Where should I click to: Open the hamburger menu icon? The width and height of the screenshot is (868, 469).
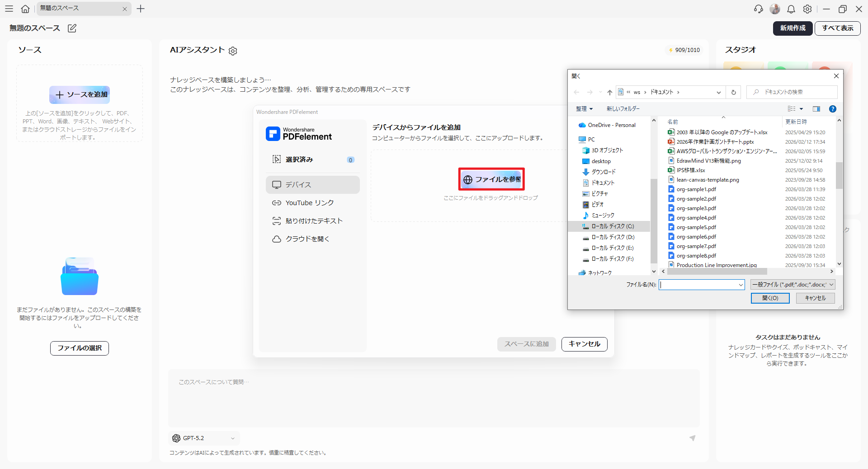pos(9,9)
